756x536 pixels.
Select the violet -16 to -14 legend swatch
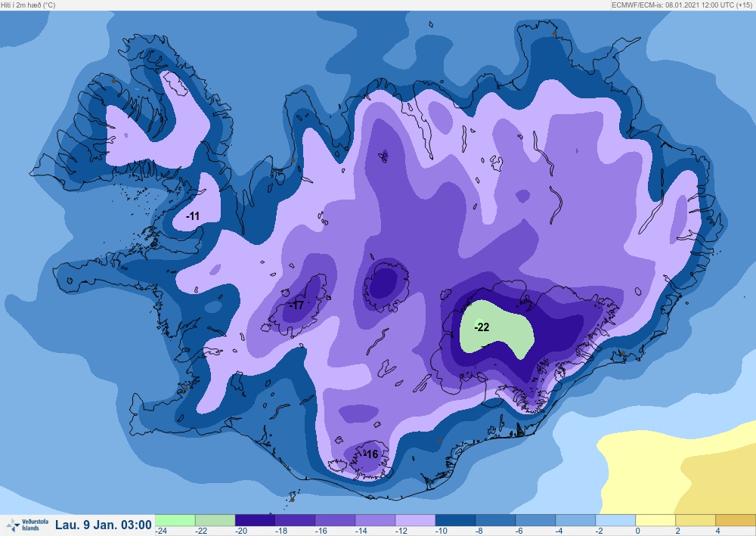(x=335, y=520)
